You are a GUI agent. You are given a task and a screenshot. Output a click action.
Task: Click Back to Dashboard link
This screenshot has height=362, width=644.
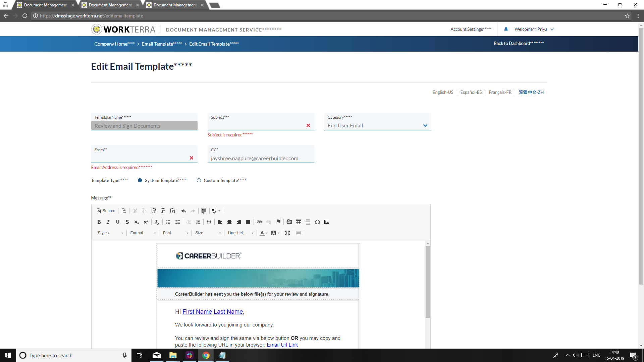click(x=518, y=43)
